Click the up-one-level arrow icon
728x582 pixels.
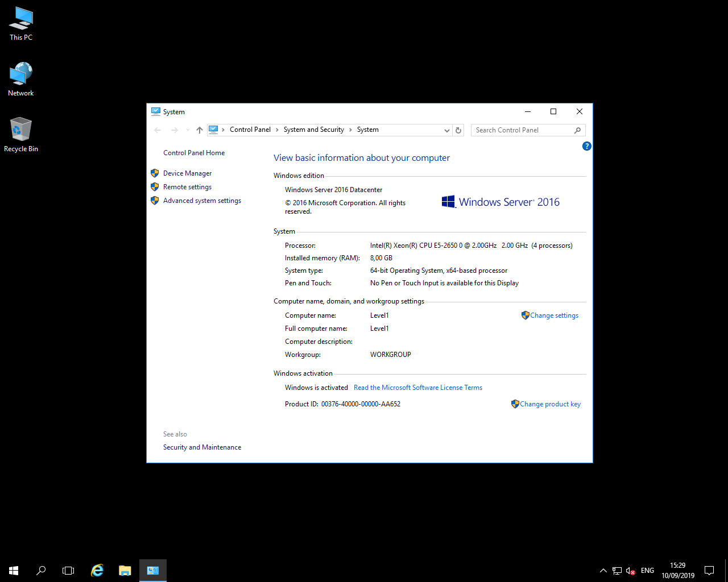[x=199, y=130]
